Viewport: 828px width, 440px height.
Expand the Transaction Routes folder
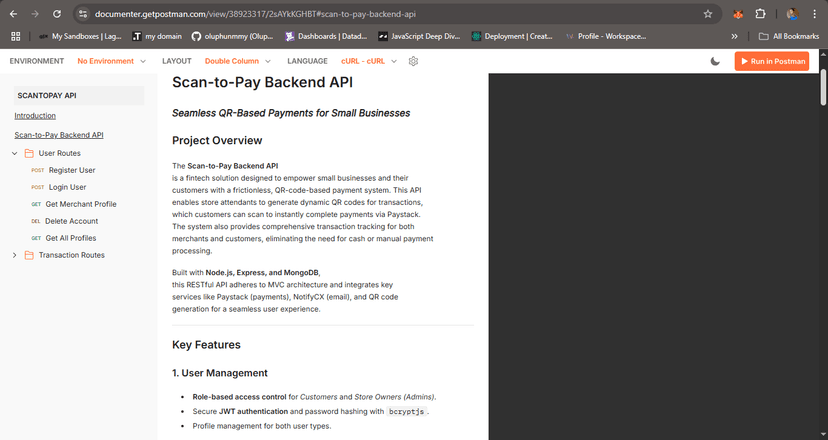pos(15,255)
